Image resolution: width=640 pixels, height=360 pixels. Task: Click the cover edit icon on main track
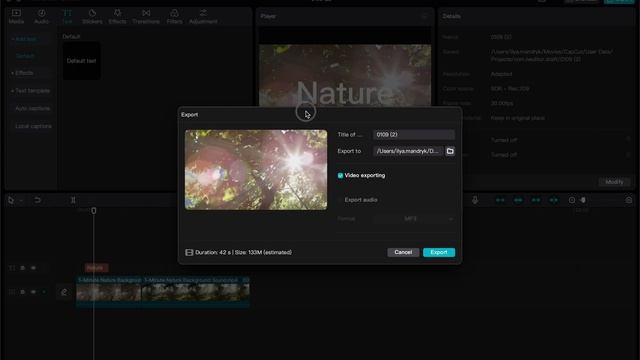pyautogui.click(x=64, y=292)
